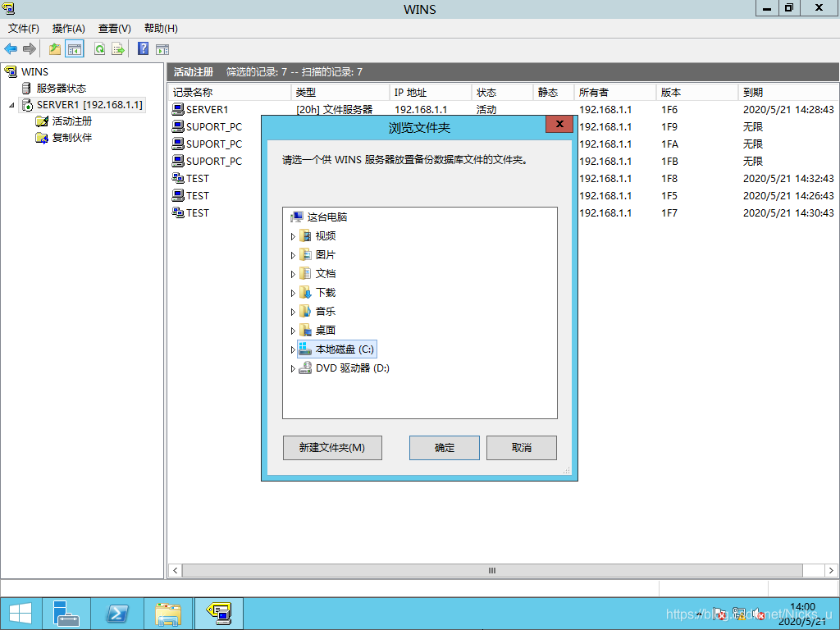This screenshot has width=840, height=630.
Task: Open the 文件(F) menu
Action: 24,29
